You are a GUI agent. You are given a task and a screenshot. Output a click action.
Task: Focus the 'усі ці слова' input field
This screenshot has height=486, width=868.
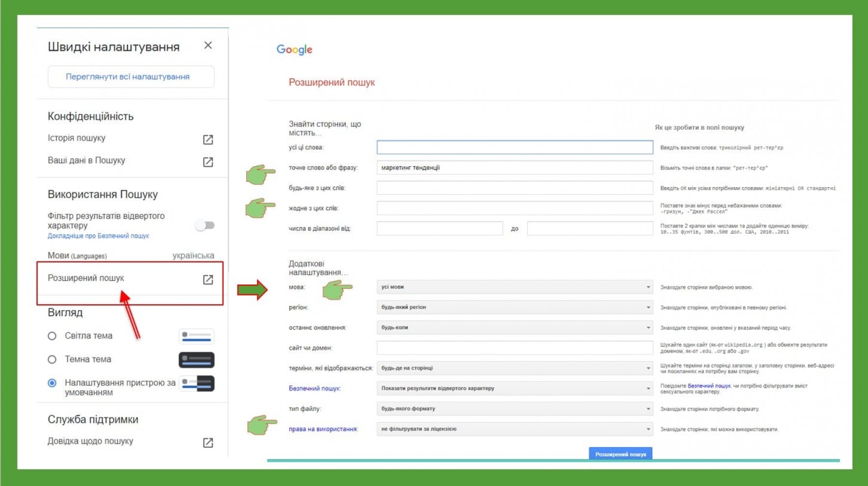515,147
